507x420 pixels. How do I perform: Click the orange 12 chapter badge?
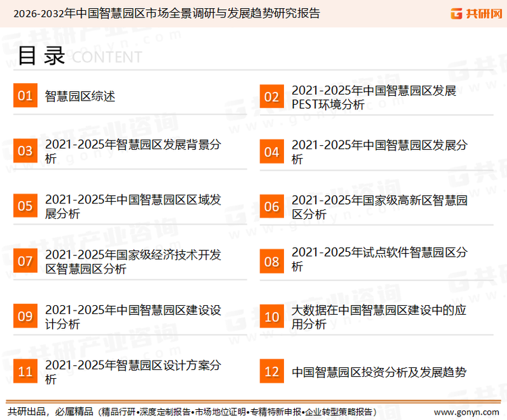coord(272,371)
